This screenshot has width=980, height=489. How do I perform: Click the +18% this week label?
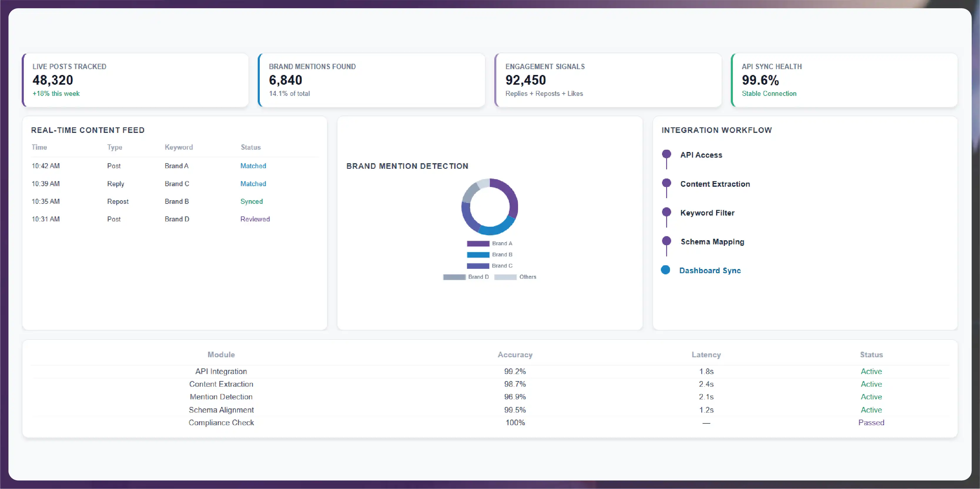[56, 94]
